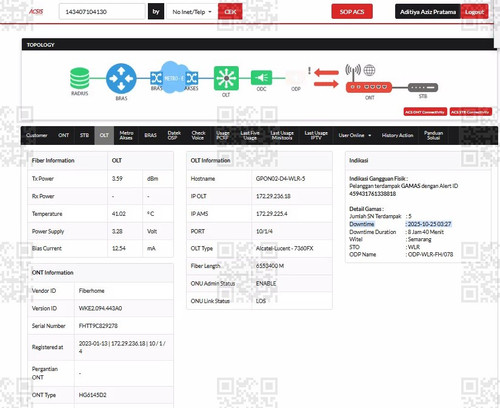Click the Downtime Duration value
This screenshot has width=500, height=408.
pyautogui.click(x=426, y=232)
